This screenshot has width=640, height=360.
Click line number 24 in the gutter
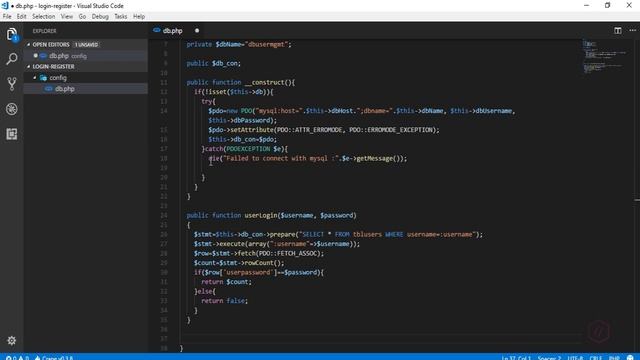pos(164,215)
